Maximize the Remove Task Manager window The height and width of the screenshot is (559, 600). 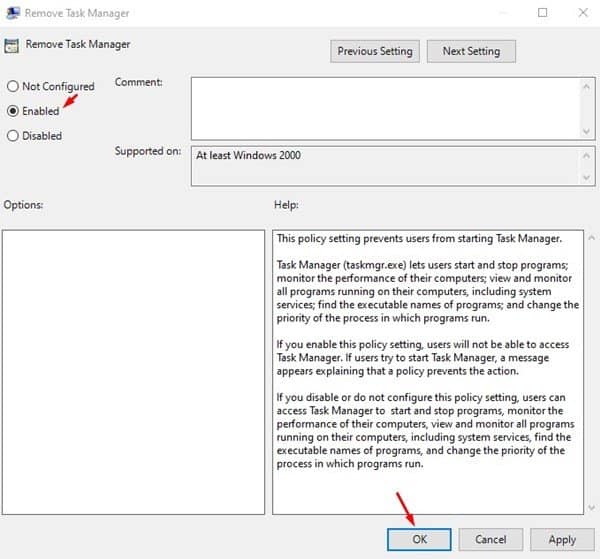543,13
